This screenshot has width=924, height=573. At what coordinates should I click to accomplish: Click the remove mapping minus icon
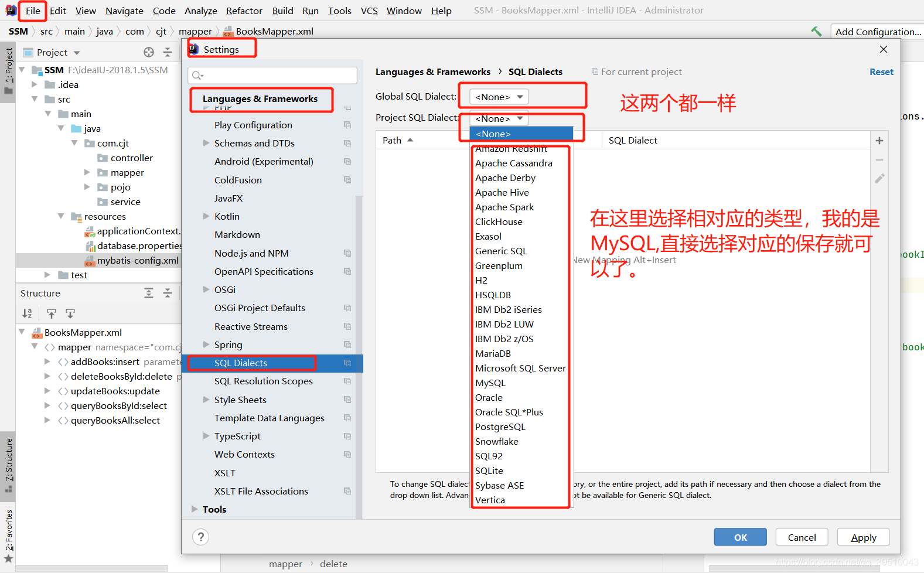879,160
